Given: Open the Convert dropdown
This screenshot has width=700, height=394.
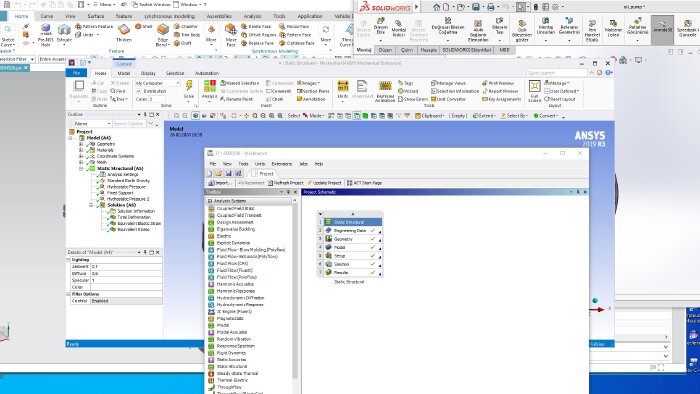Looking at the screenshot, I should point(546,116).
